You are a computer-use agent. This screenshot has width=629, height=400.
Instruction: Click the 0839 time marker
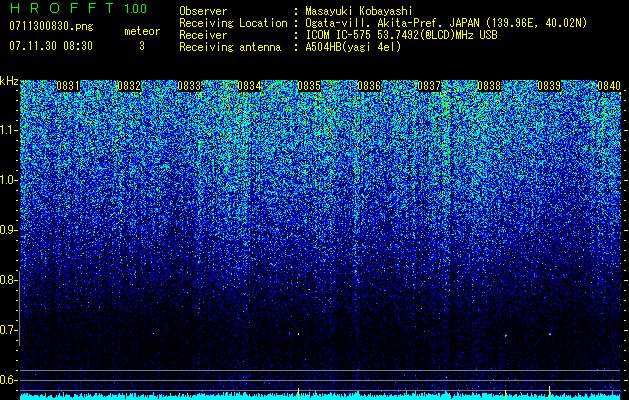click(549, 86)
